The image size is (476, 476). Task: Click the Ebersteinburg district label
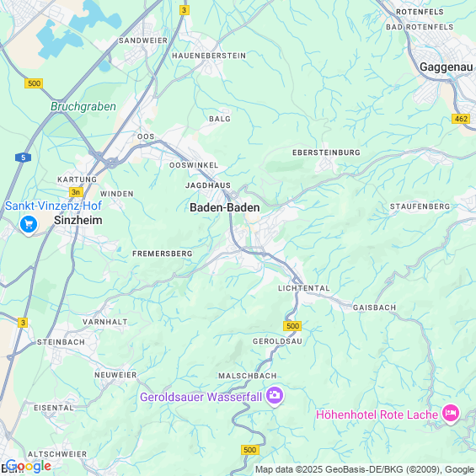(x=326, y=152)
